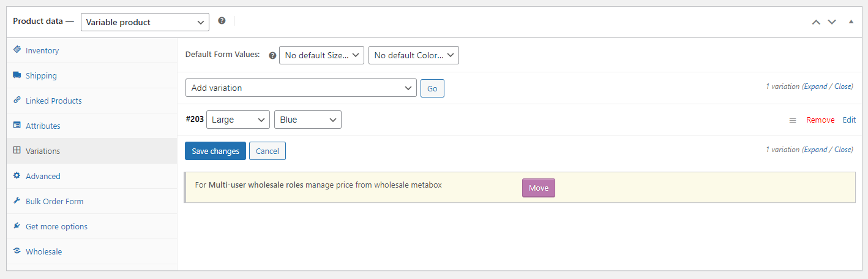868x279 pixels.
Task: Click the #203 variation ID
Action: (195, 120)
